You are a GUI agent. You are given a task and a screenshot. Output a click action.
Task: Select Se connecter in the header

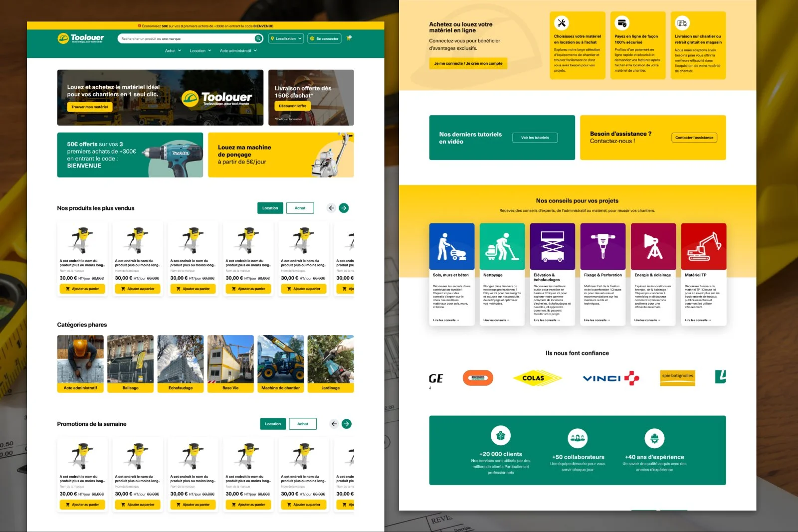(x=324, y=38)
